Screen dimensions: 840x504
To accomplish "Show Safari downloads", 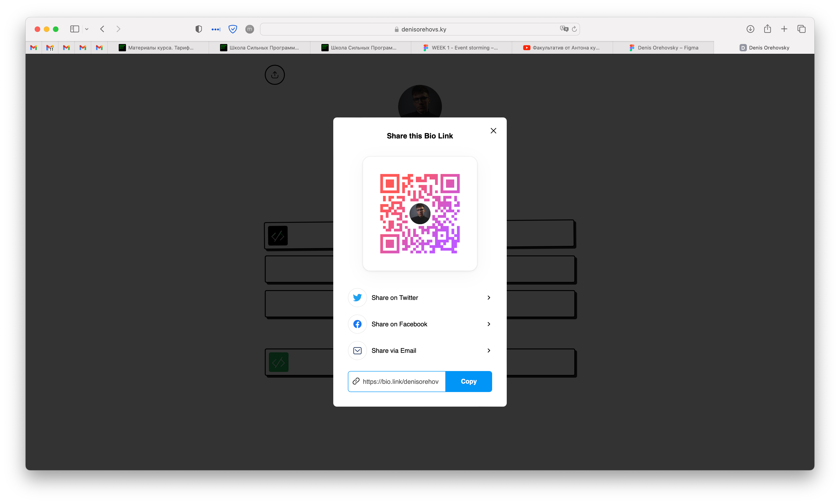I will coord(750,29).
